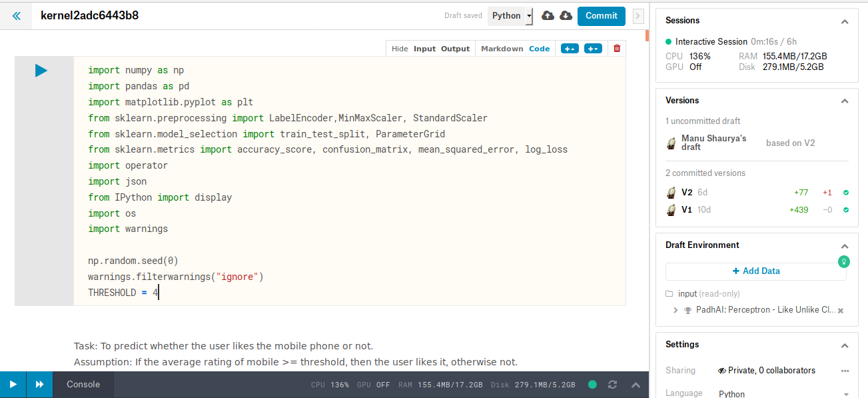Click + Add Data in Draft Environment

pyautogui.click(x=755, y=271)
